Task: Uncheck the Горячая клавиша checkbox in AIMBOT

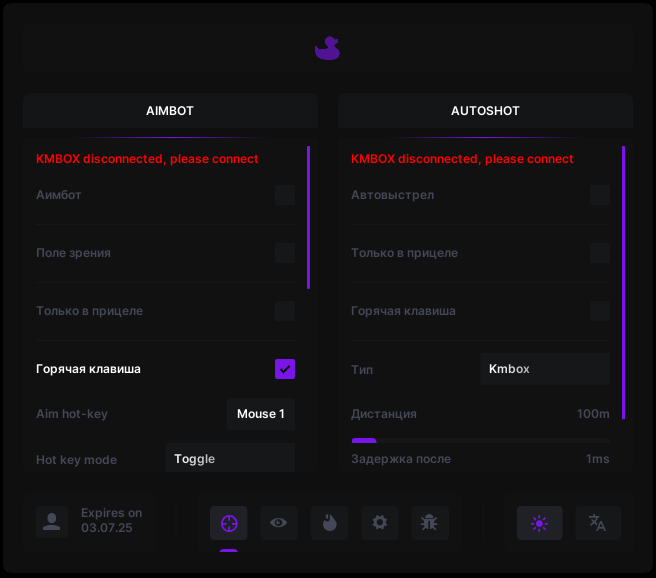Action: click(285, 369)
